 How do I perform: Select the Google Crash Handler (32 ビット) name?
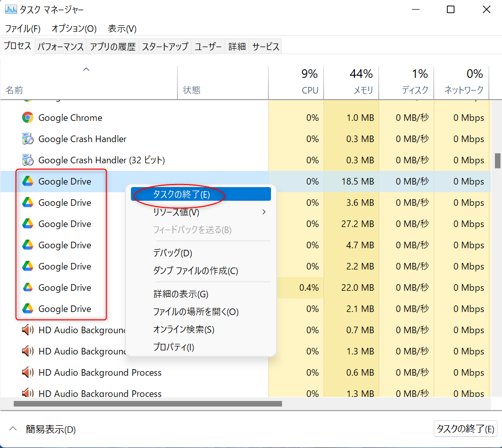[x=102, y=160]
